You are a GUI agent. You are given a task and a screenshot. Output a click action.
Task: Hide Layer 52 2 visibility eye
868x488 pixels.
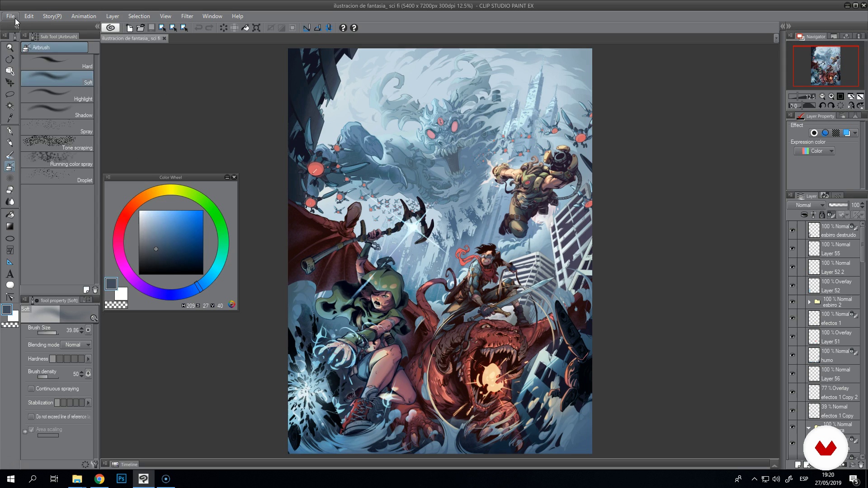point(792,267)
